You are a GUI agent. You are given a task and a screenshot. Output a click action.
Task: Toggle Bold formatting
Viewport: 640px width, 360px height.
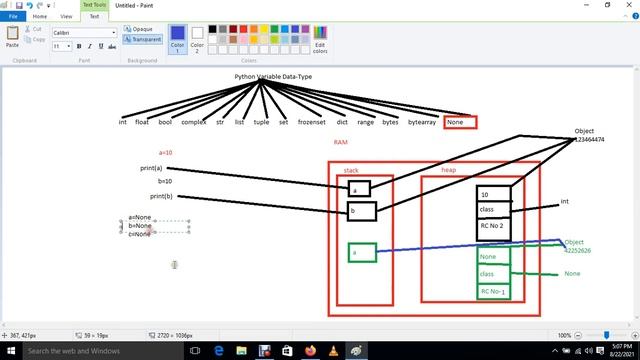[x=79, y=47]
